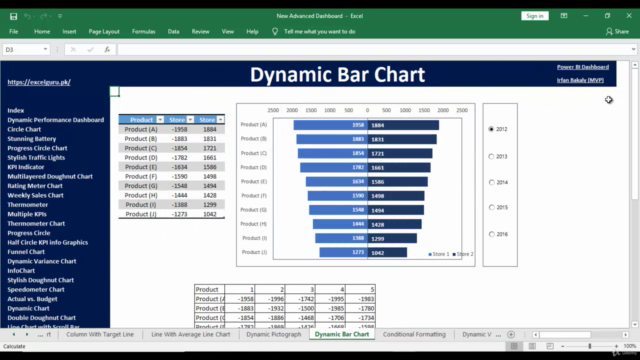
Task: Click horizontal scrollbar left arrow
Action: (536, 335)
